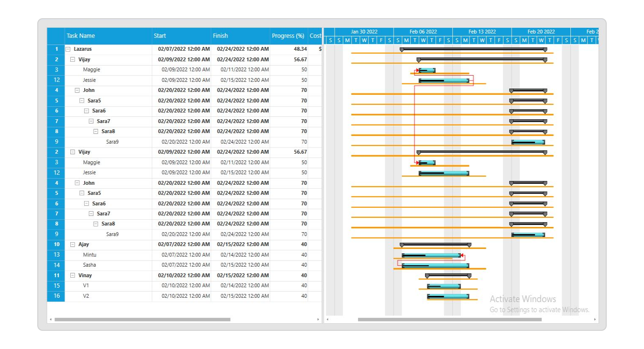Image resolution: width=644 pixels, height=349 pixels.
Task: Click the chart's horizontal scrollbar thumb
Action: 449,319
